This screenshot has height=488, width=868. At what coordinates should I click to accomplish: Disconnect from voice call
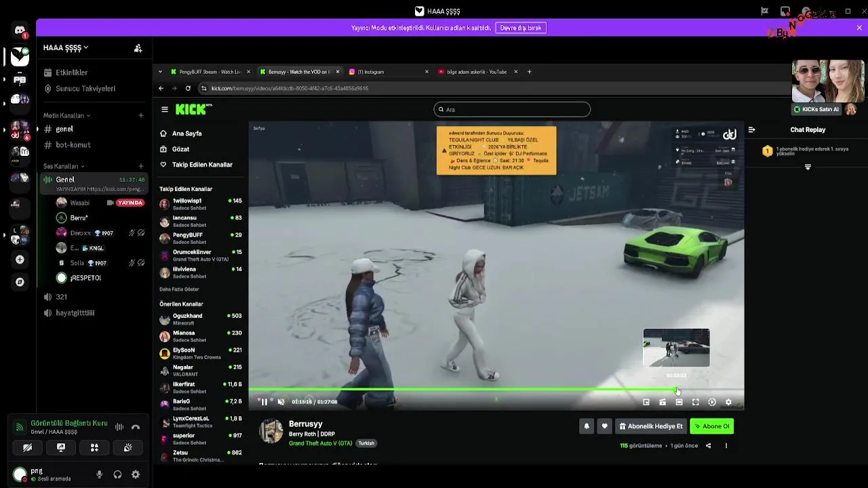(136, 427)
